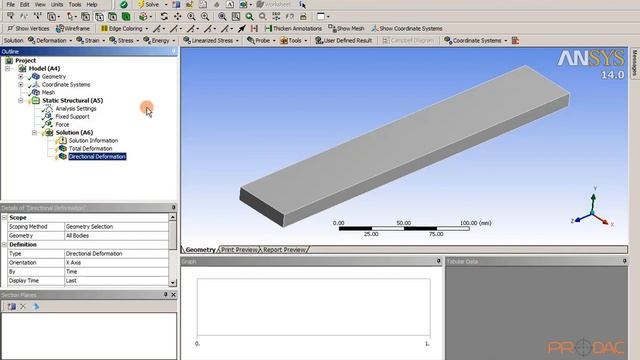Collapse the Static Structural (A5) node
The width and height of the screenshot is (640, 360).
point(21,100)
